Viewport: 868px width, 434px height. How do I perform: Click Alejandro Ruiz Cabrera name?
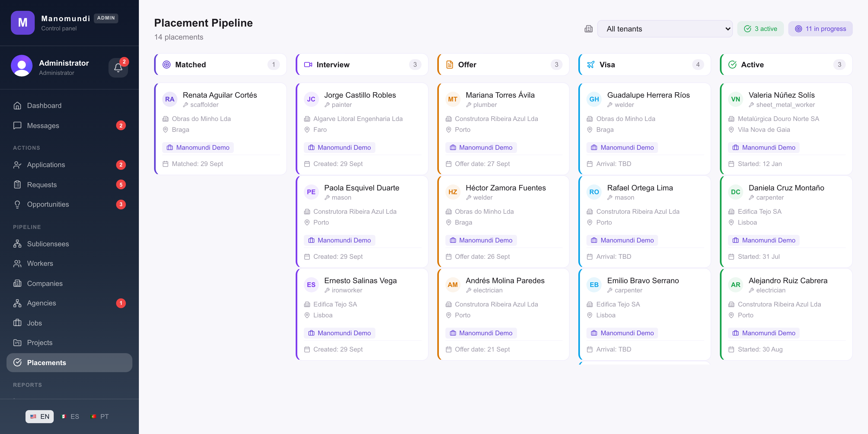[788, 281]
